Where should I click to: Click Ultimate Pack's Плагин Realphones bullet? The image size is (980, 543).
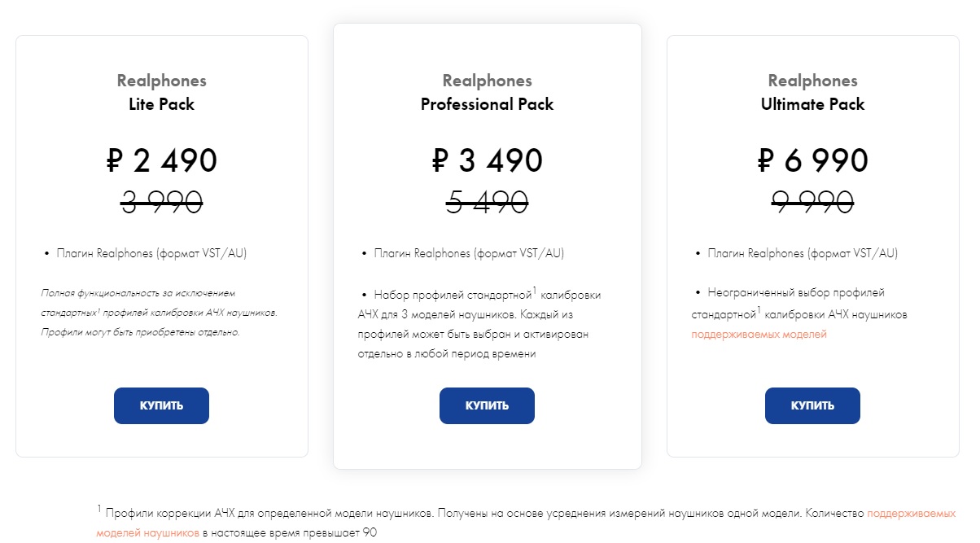pyautogui.click(x=802, y=253)
